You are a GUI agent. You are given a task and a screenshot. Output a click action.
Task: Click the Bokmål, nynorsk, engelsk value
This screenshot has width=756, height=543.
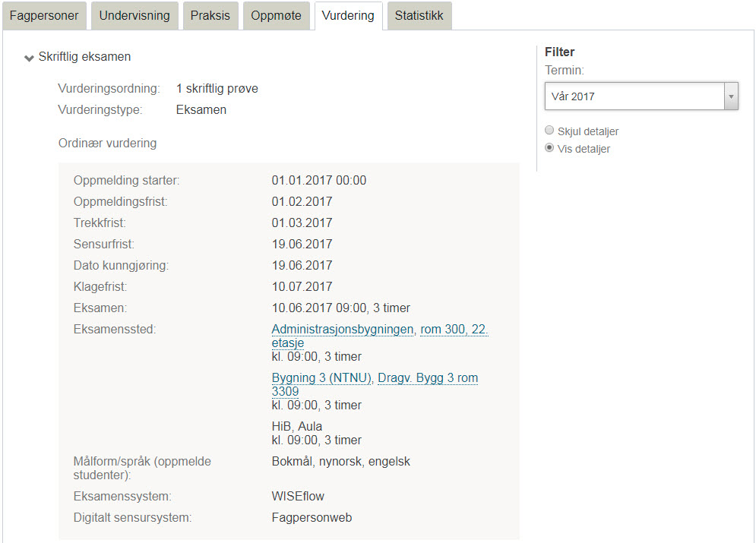point(341,461)
